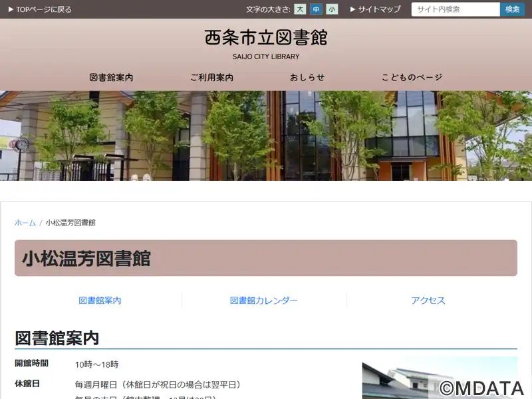Open the サイトマップ link
The image size is (532, 399).
[x=375, y=9]
